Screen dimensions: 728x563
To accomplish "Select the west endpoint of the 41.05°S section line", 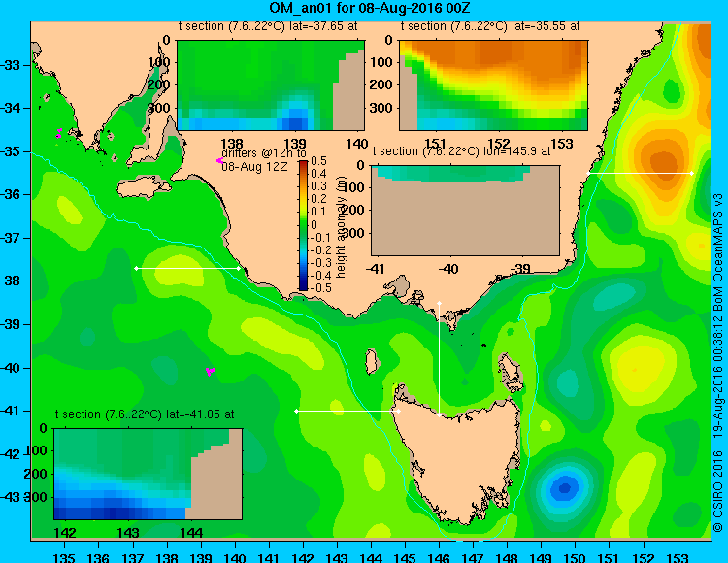I will point(297,411).
